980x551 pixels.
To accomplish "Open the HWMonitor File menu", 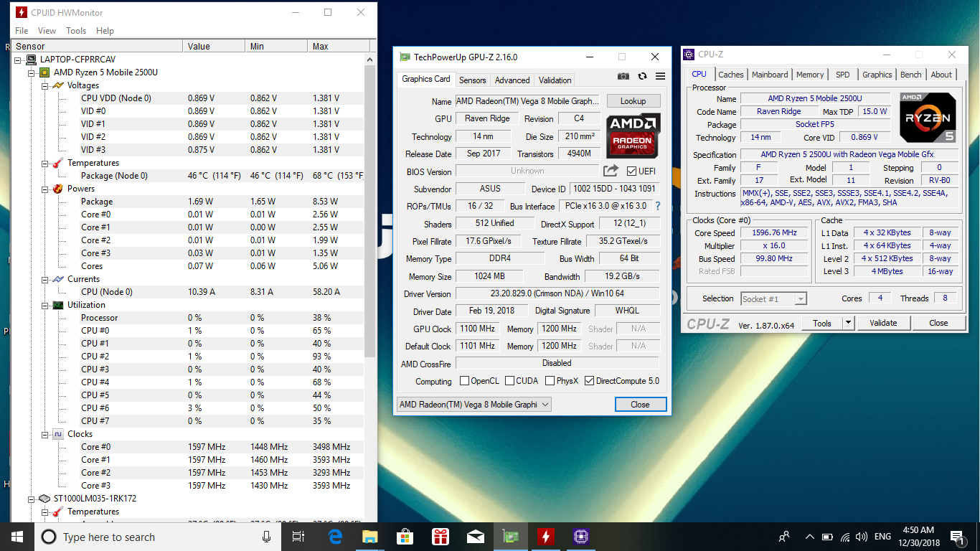I will pyautogui.click(x=22, y=31).
